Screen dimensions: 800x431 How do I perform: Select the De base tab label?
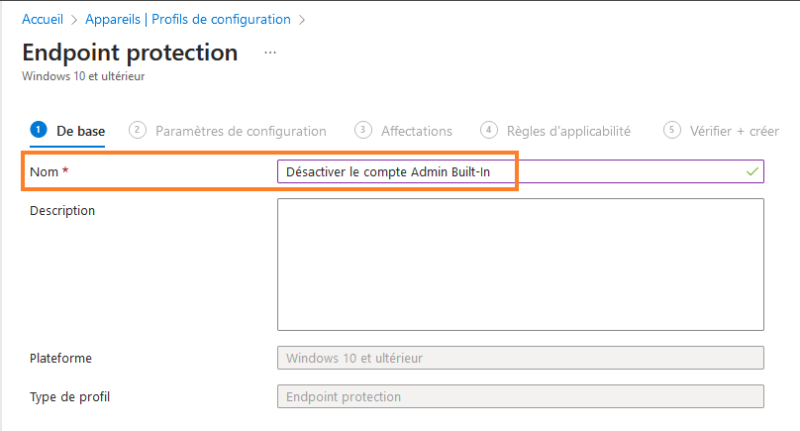pyautogui.click(x=81, y=131)
